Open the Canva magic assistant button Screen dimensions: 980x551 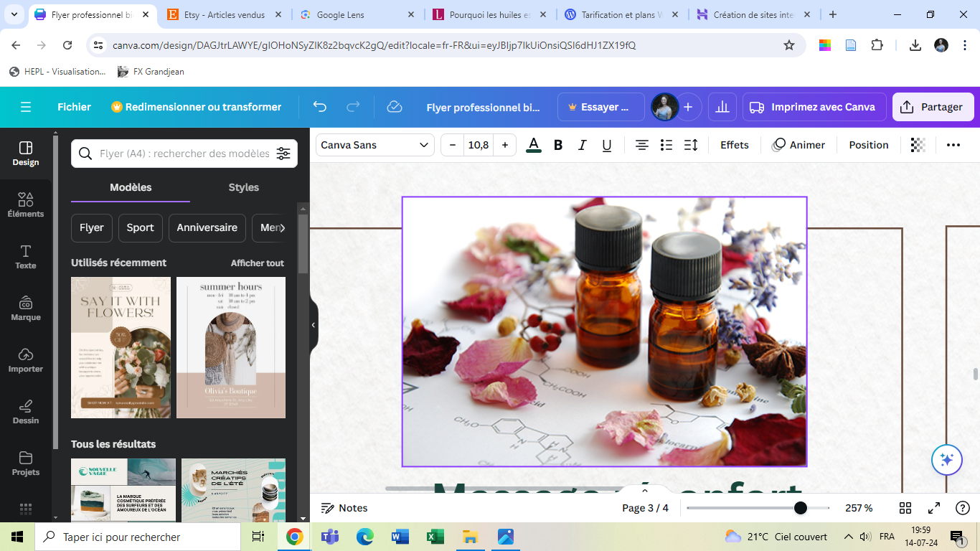coord(947,460)
